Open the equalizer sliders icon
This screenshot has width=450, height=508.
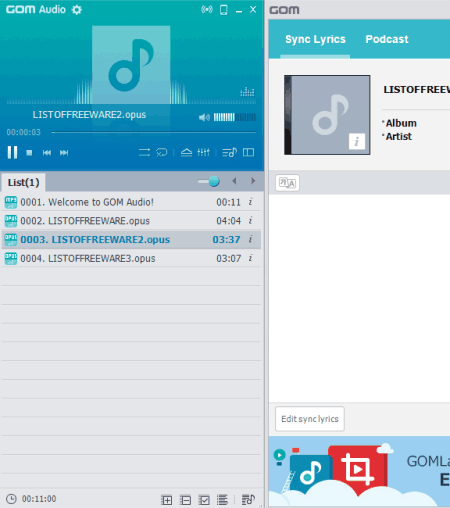[203, 152]
